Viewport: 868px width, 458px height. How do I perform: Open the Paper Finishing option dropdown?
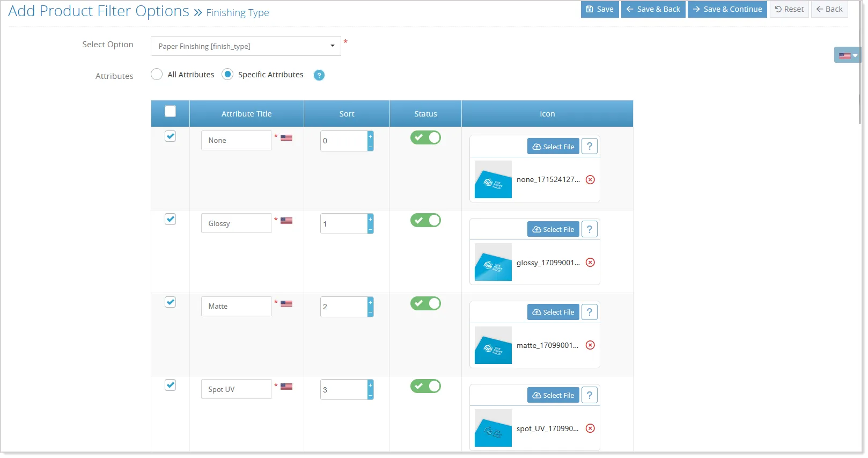tap(246, 46)
